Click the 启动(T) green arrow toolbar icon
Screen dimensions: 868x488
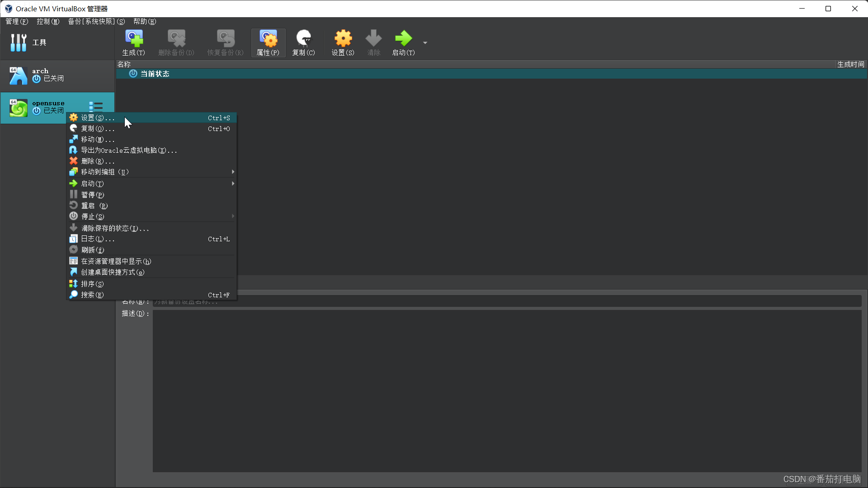[x=403, y=43]
